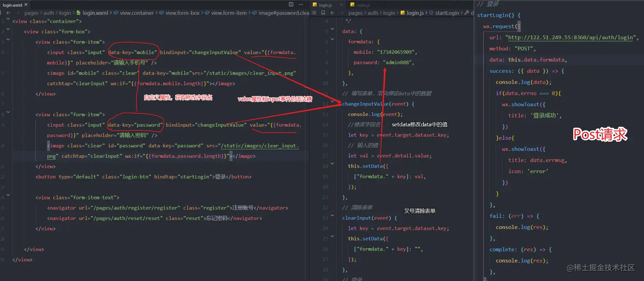
Task: Click the JS icon on the login.js tab
Action: tap(315, 5)
